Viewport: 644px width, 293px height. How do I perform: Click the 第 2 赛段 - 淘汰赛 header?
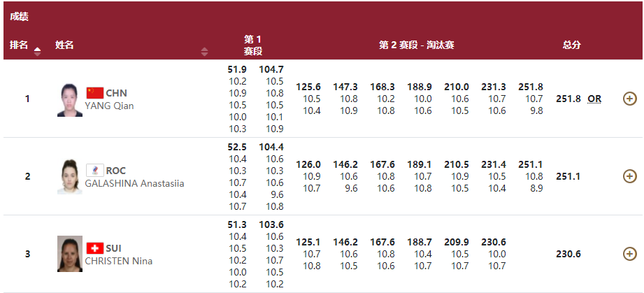(417, 45)
